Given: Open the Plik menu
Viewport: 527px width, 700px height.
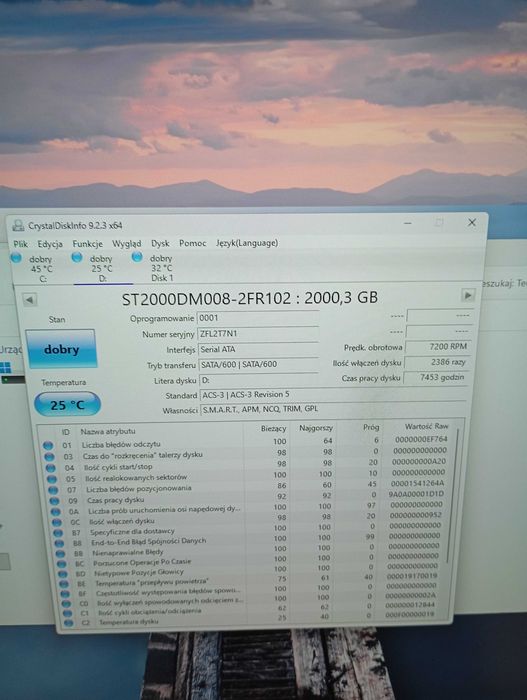Looking at the screenshot, I should tap(21, 244).
